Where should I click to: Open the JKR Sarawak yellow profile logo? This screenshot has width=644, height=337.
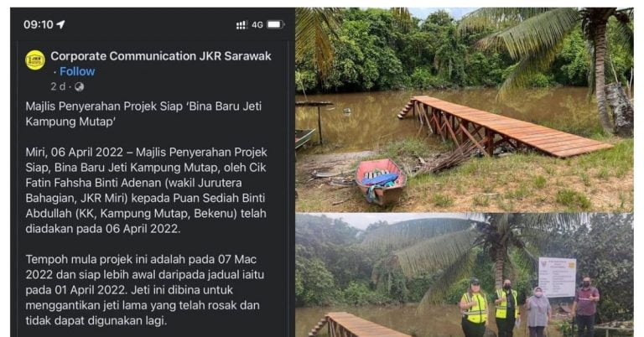tap(35, 60)
